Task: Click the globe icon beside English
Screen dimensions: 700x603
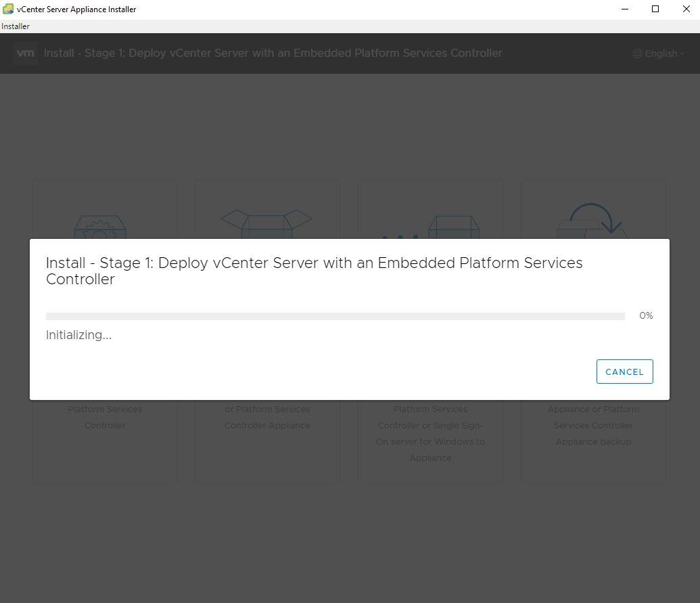Action: click(638, 53)
